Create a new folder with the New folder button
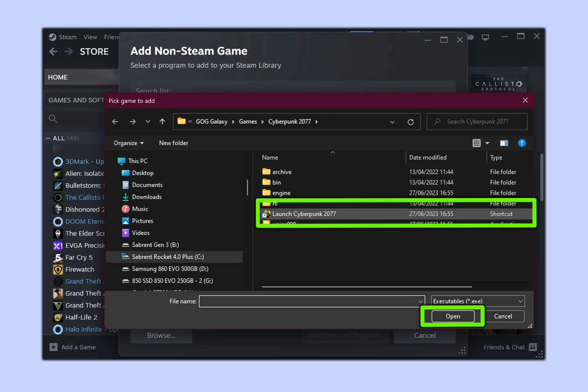 point(173,143)
